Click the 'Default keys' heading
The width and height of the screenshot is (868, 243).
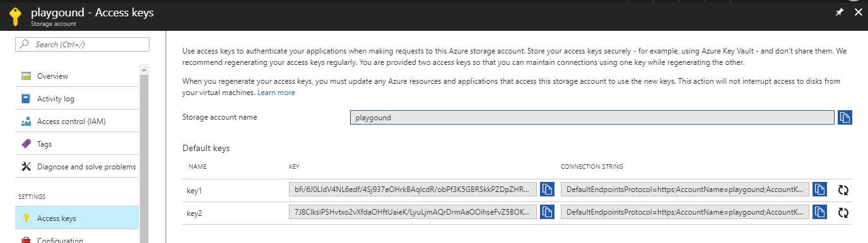tap(206, 149)
